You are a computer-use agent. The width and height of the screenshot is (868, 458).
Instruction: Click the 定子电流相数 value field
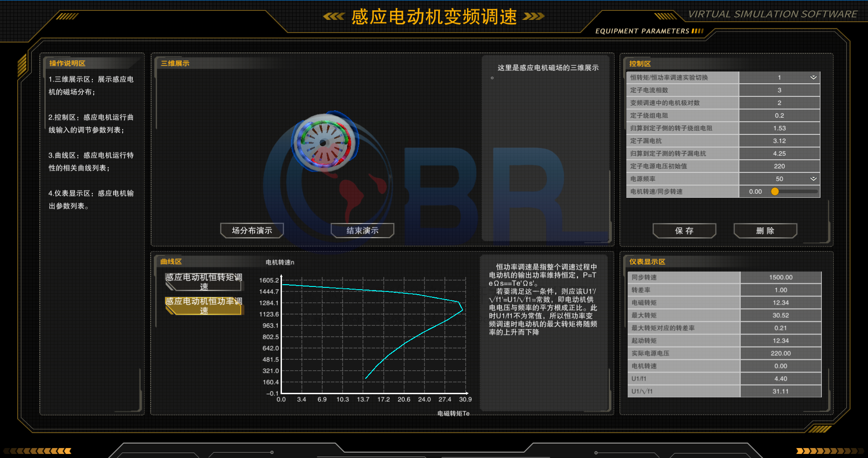coord(779,90)
